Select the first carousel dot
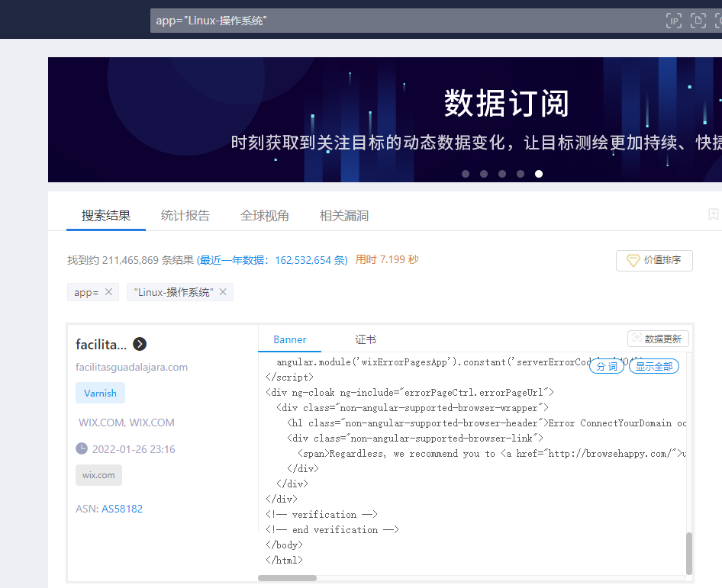The width and height of the screenshot is (722, 588). tap(466, 174)
